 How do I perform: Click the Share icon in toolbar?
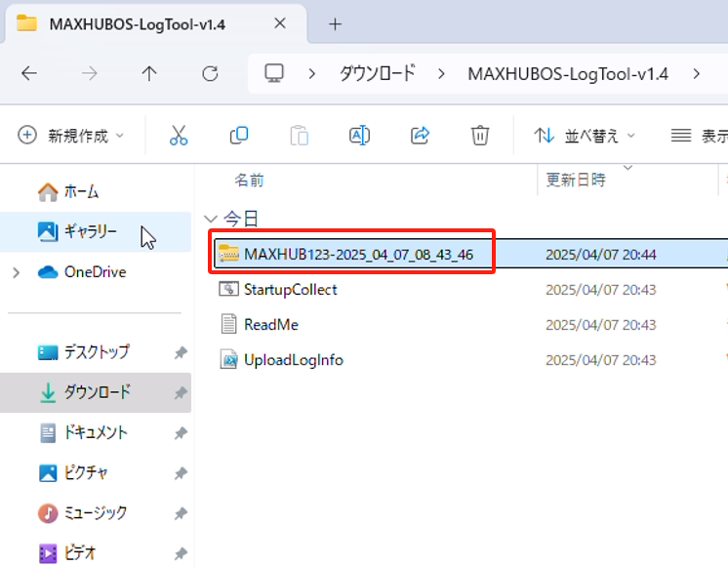[x=420, y=136]
